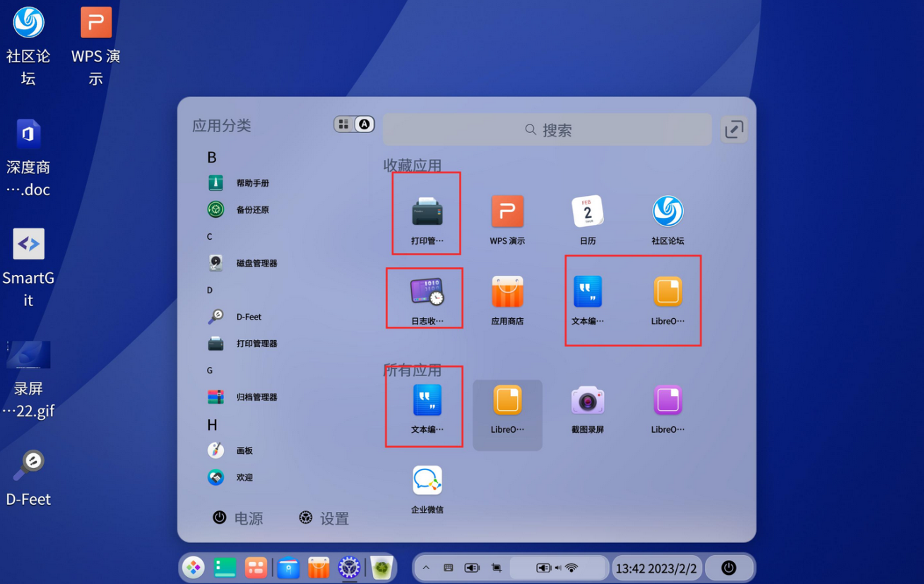Switch to the grid category view toggle
Screen dimensions: 924x584
point(344,124)
